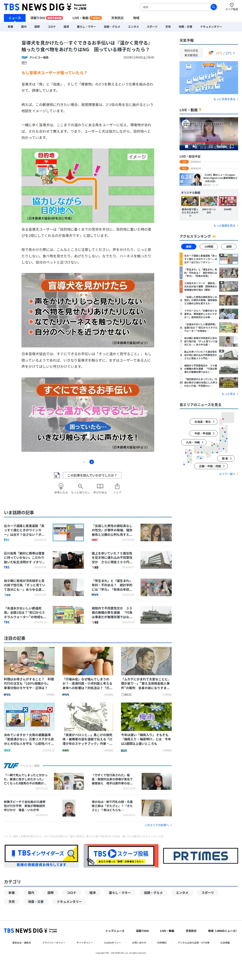242x980 pixels.
Task: Click the 今日 schedule badge
Action: coord(184,162)
